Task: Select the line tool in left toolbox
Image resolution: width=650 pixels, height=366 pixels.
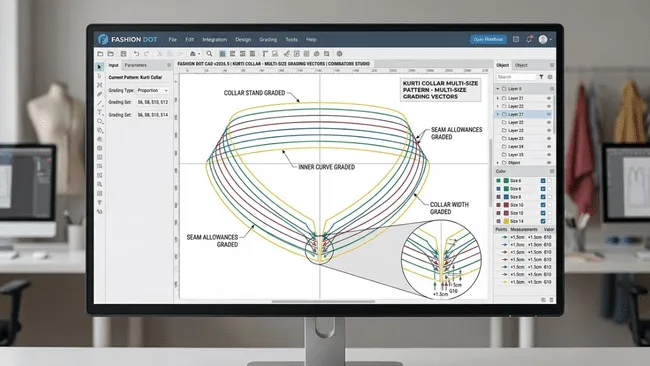Action: [x=99, y=103]
